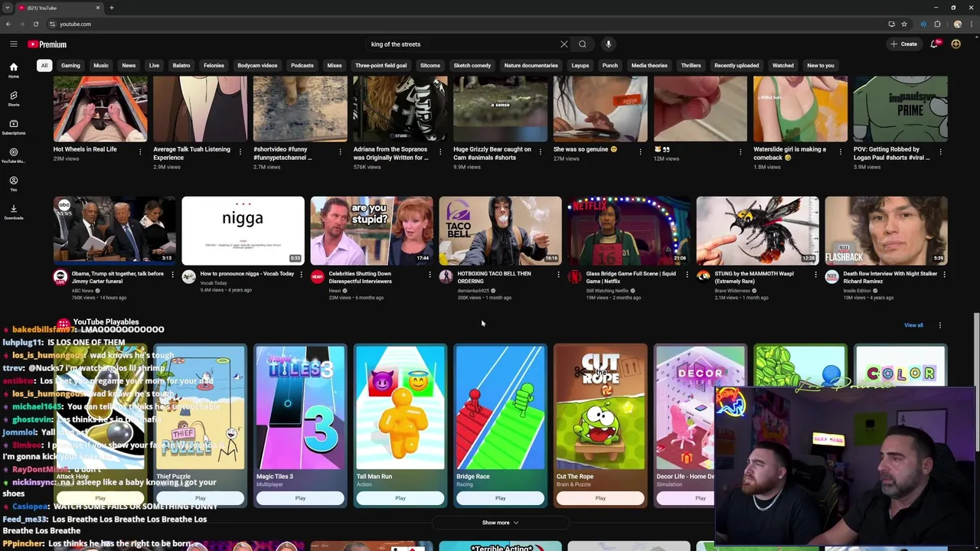Select the Thrillers filter chip
Image resolution: width=980 pixels, height=551 pixels.
point(691,66)
